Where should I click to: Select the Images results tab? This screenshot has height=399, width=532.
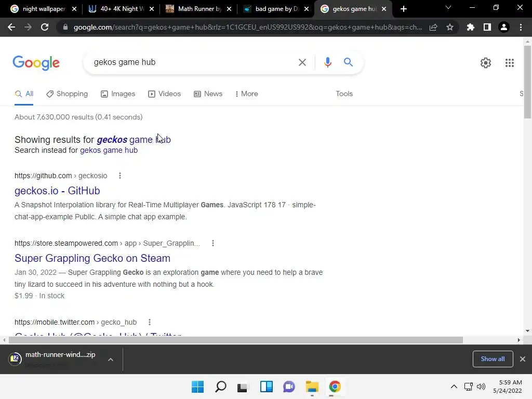pos(118,94)
